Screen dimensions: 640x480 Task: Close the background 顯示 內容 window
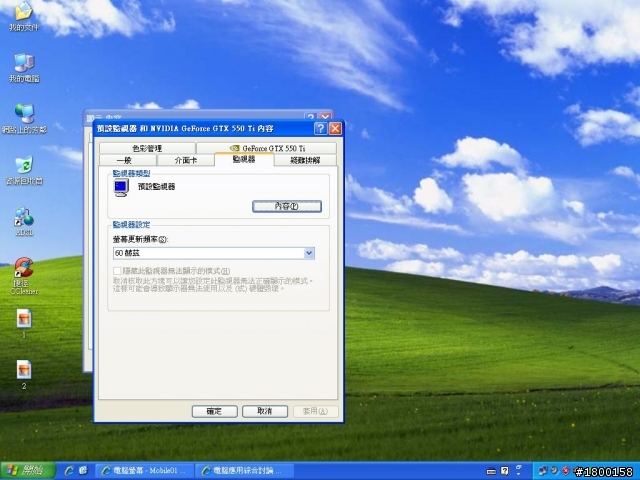pos(325,116)
